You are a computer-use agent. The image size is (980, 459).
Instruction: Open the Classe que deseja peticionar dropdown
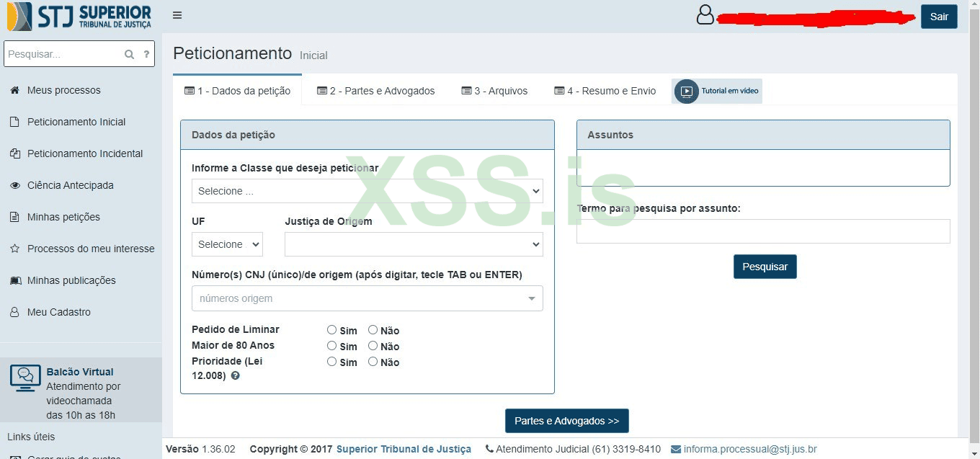[x=367, y=191]
